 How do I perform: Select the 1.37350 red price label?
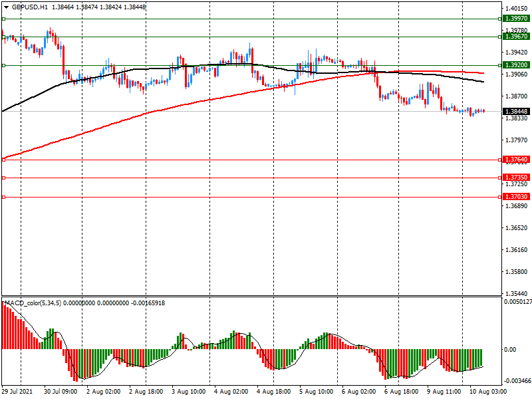516,178
